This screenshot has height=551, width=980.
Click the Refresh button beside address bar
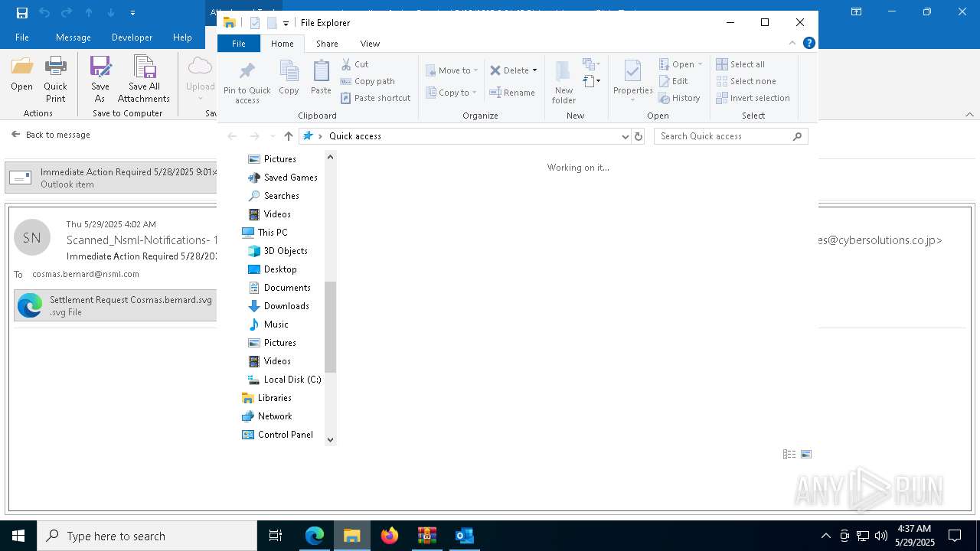(639, 136)
